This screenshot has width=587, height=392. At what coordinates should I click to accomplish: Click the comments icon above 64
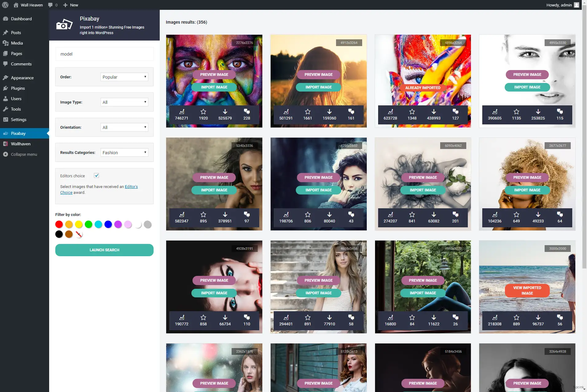560,214
